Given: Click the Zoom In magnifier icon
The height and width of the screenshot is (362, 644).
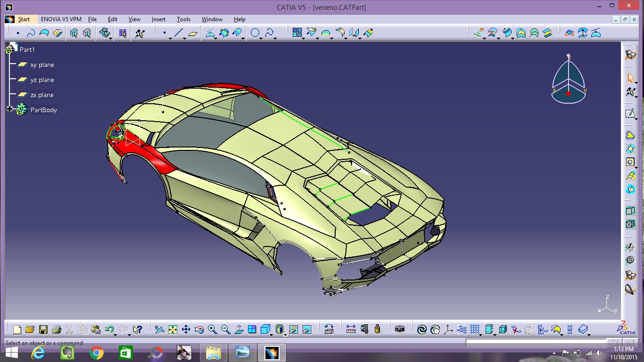Looking at the screenshot, I should tap(212, 329).
